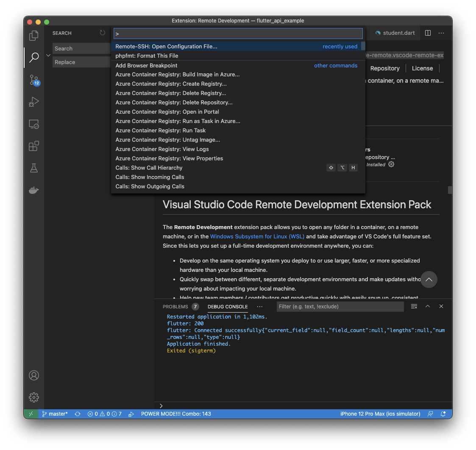Image resolution: width=476 pixels, height=450 pixels.
Task: Click 'Application finished.' console line
Action: coord(199,344)
